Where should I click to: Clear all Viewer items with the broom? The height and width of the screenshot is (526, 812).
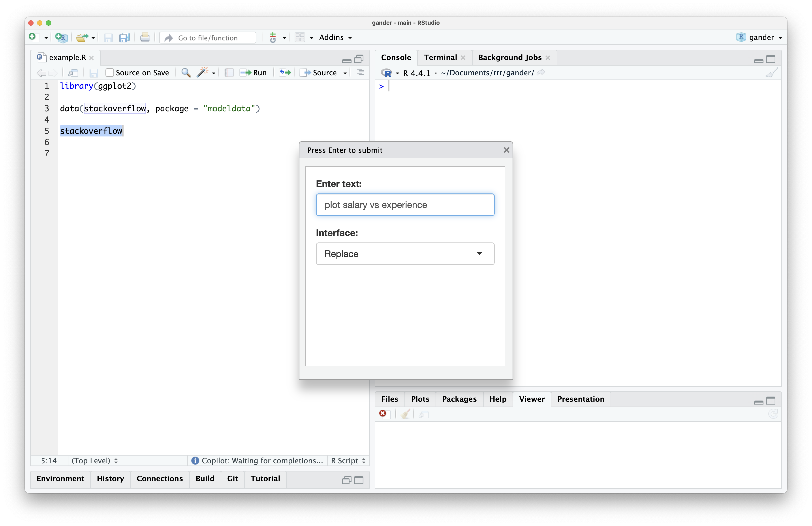pos(405,414)
